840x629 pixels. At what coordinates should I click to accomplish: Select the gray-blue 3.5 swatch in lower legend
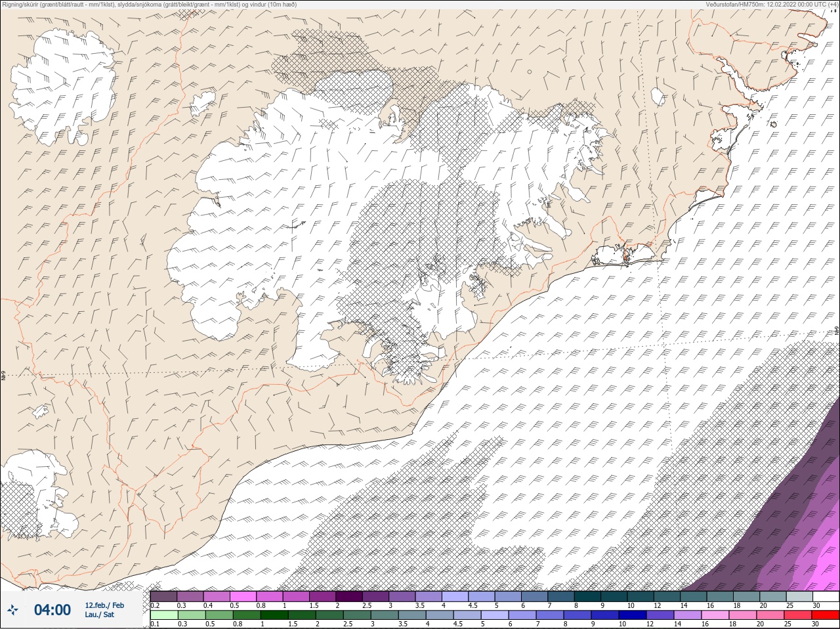[411, 615]
